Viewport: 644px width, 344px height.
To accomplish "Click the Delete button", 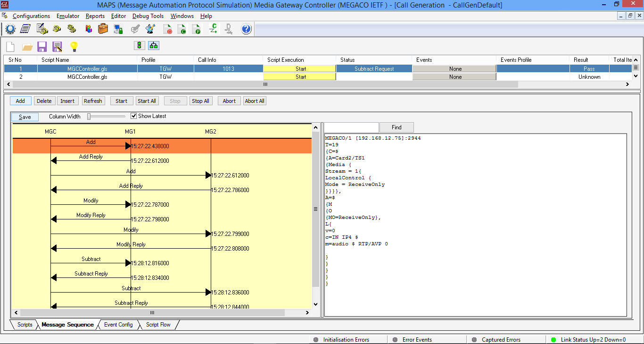I will [44, 101].
